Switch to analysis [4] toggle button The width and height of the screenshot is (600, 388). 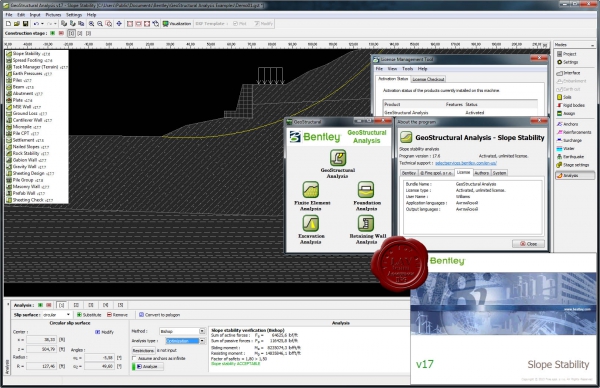coord(106,305)
